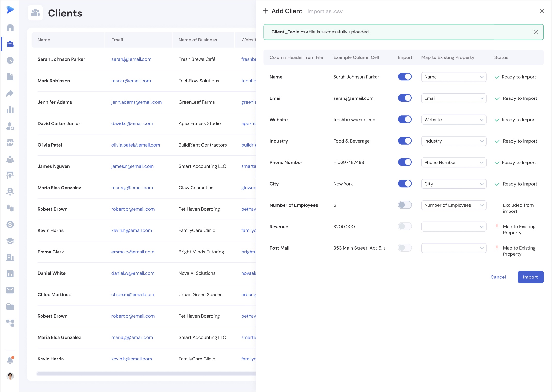This screenshot has width=552, height=392.
Task: Open the notification bell with red badge
Action: (10, 360)
